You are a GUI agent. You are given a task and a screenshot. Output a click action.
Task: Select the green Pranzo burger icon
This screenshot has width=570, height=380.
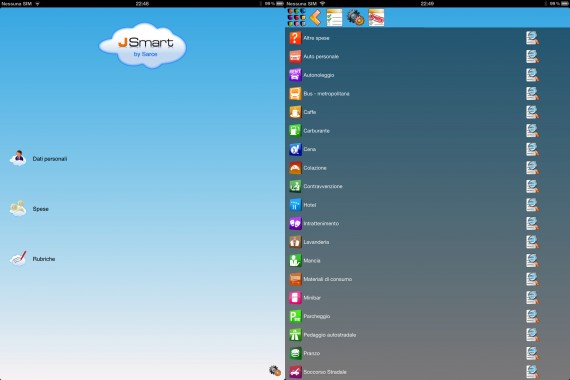295,353
